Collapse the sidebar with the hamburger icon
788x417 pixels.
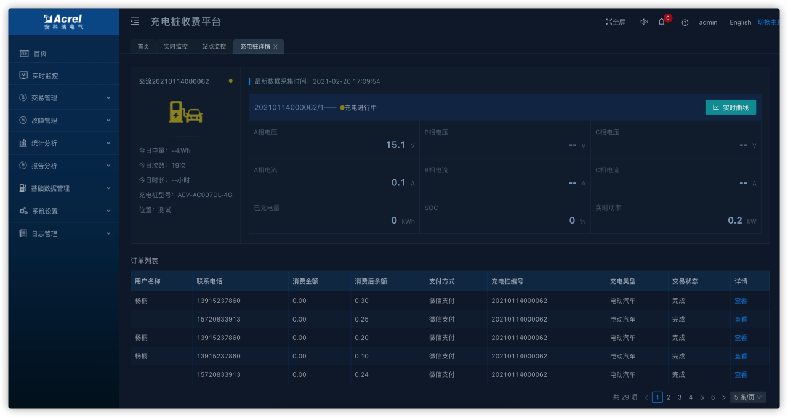pyautogui.click(x=136, y=21)
